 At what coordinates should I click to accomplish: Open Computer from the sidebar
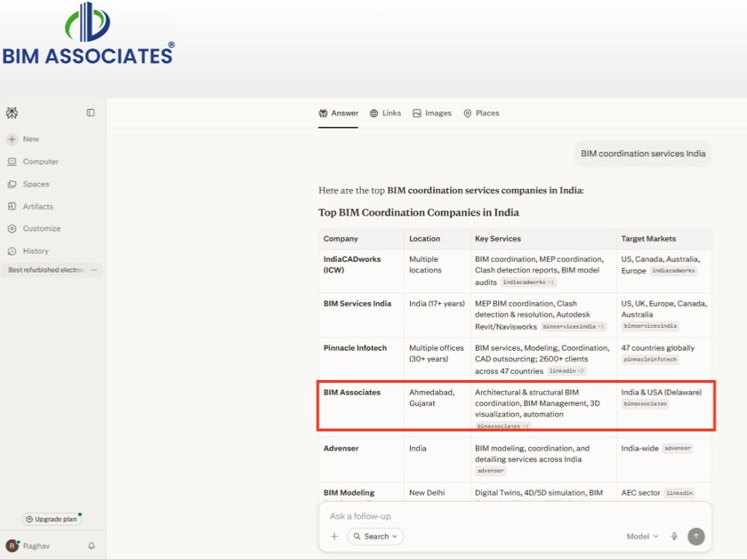pyautogui.click(x=33, y=161)
